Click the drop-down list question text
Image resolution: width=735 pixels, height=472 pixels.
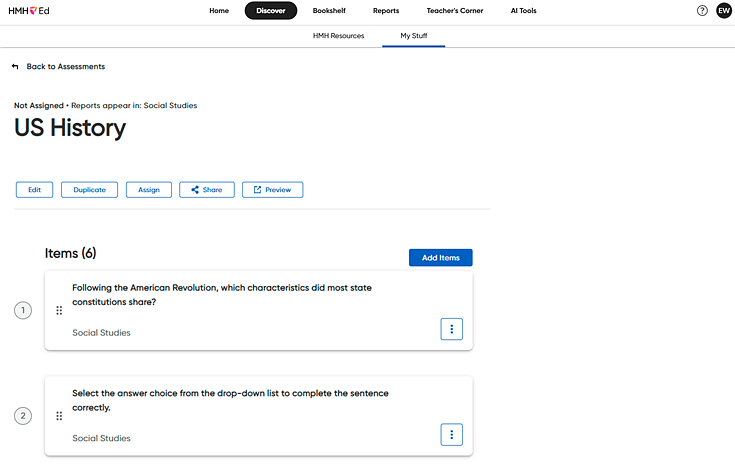coord(230,400)
